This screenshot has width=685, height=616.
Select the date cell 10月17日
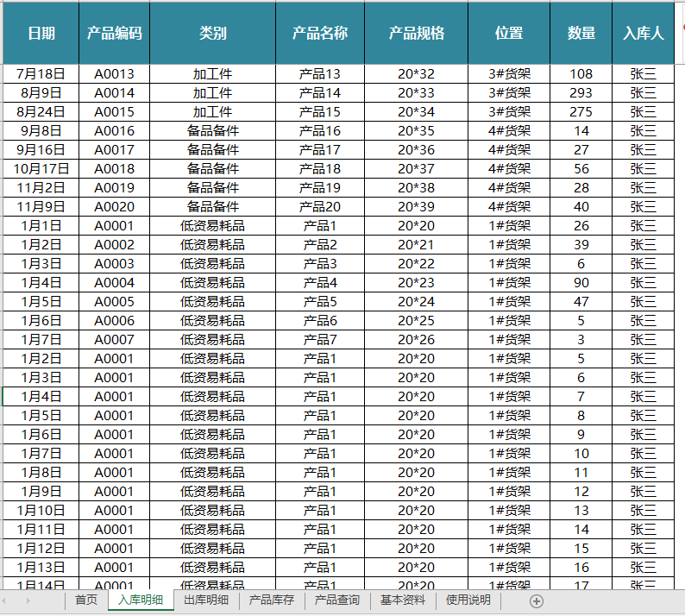(41, 168)
